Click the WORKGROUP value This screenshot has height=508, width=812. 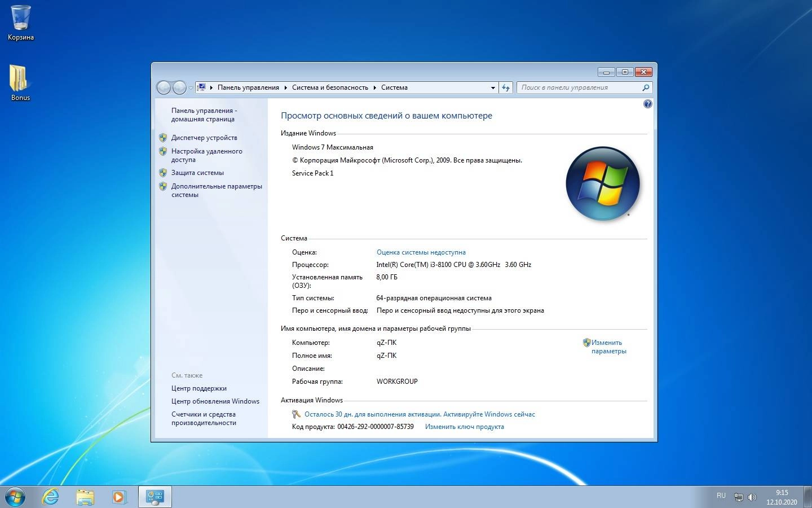(397, 382)
